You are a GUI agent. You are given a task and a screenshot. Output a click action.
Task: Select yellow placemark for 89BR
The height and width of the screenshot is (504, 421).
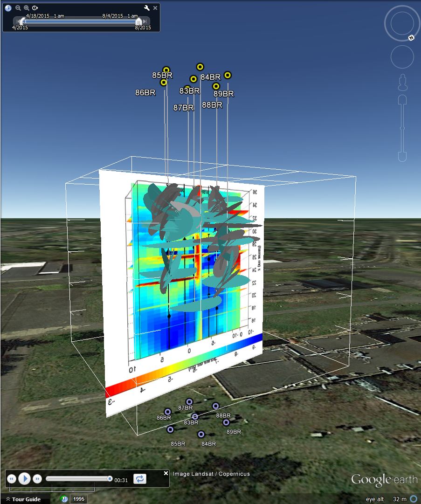click(228, 75)
